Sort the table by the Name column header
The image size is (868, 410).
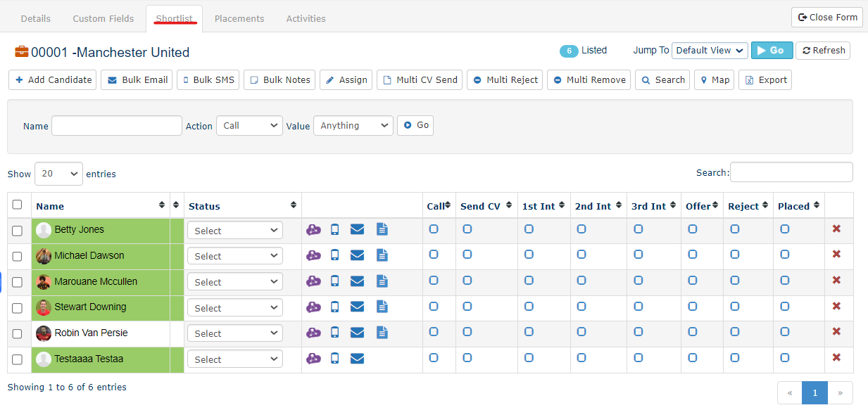click(101, 206)
